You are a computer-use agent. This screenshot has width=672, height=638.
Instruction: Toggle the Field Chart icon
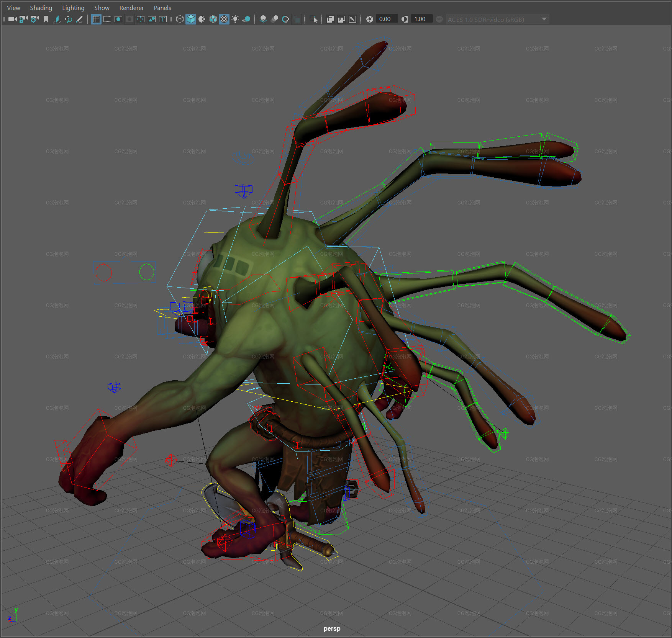pos(141,19)
